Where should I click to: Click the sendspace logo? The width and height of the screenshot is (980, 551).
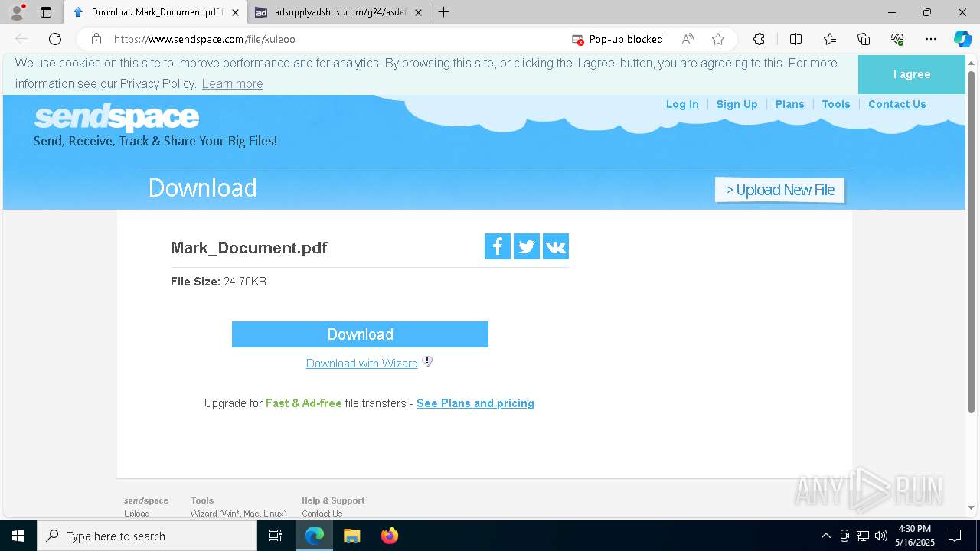[x=116, y=117]
